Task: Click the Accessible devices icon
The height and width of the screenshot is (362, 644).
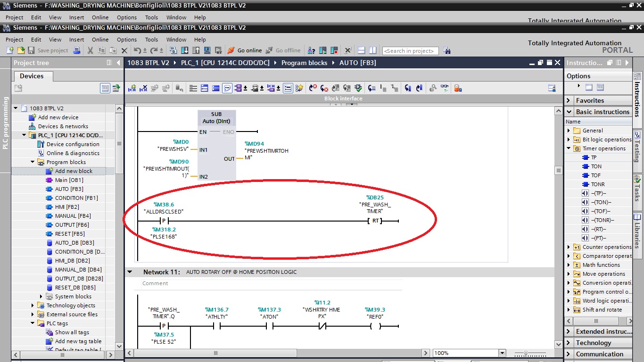Action: click(x=311, y=50)
